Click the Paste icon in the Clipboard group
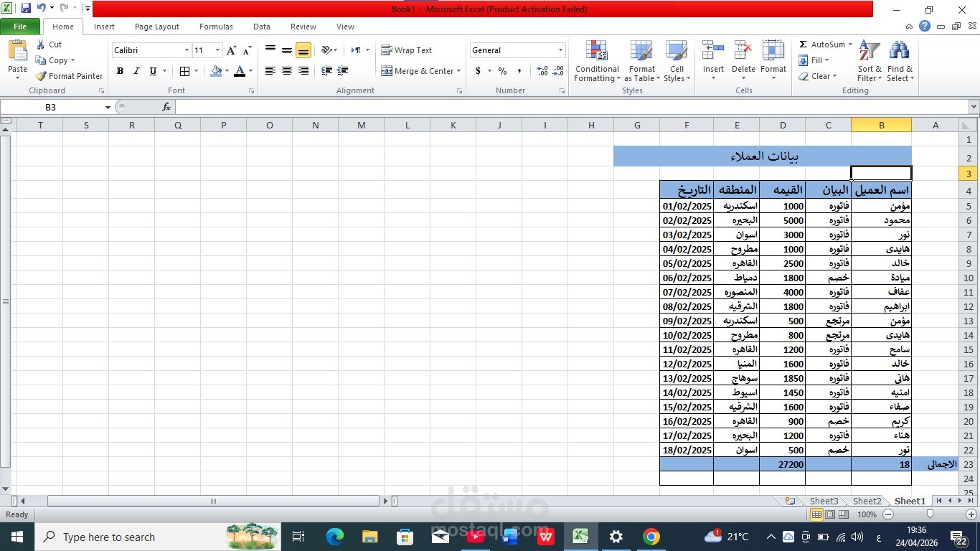The height and width of the screenshot is (551, 980). click(17, 52)
